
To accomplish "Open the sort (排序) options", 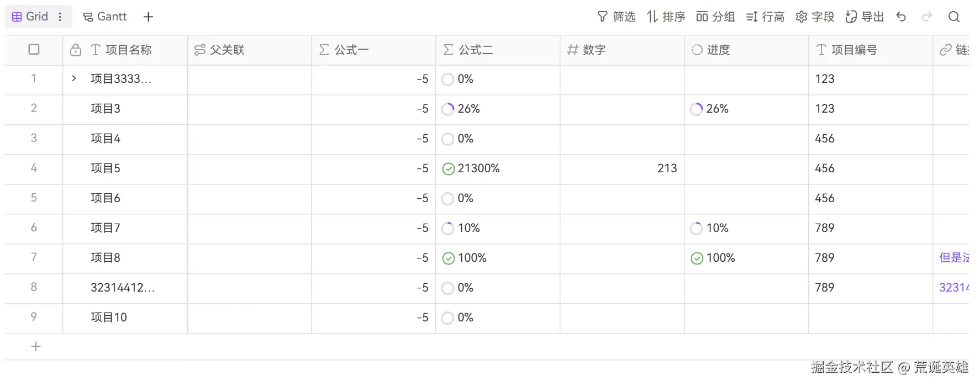I will coord(666,17).
